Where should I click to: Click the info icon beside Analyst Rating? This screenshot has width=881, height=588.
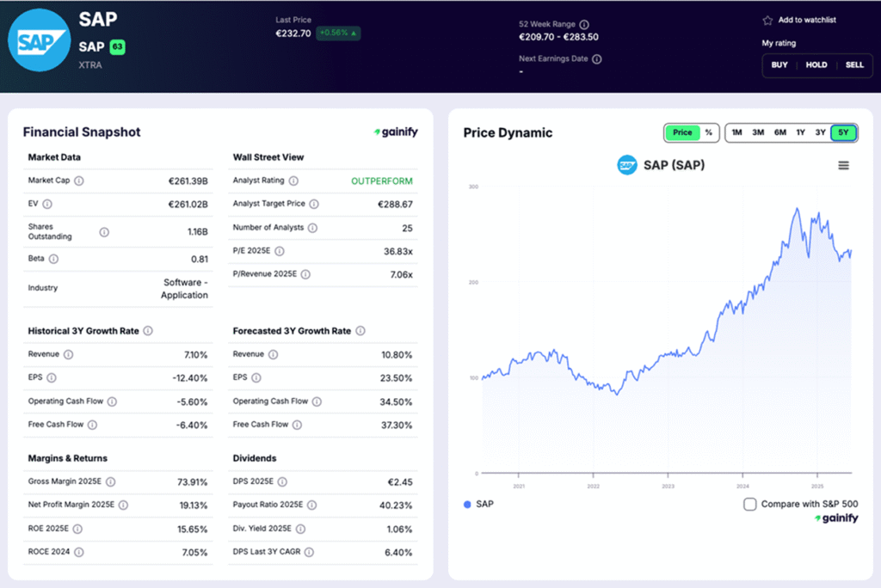[x=293, y=181]
